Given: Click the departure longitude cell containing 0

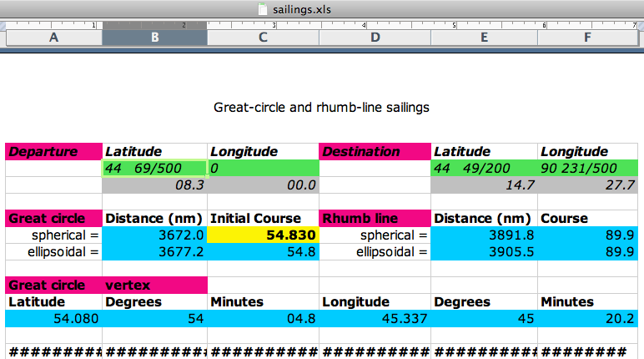Looking at the screenshot, I should [263, 169].
